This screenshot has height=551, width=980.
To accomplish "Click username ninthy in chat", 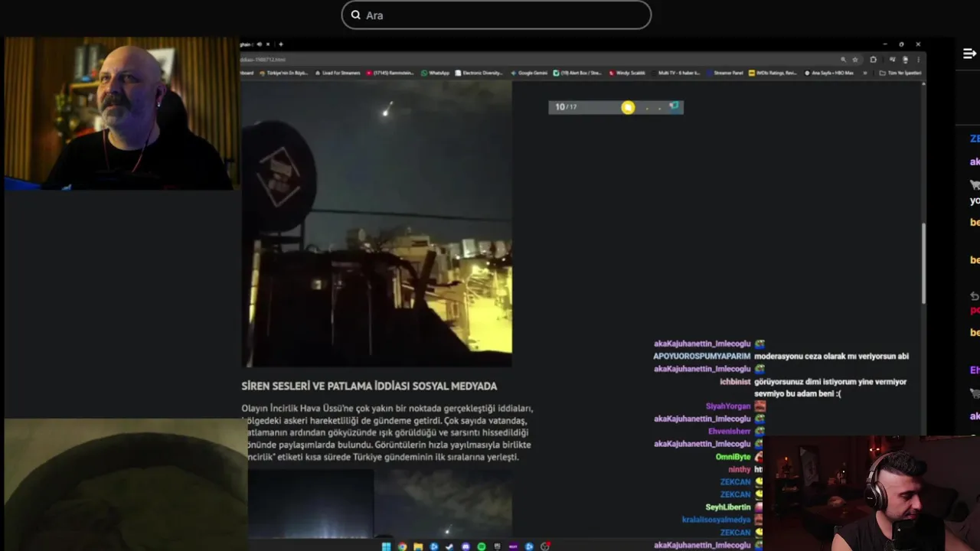I will tap(739, 469).
